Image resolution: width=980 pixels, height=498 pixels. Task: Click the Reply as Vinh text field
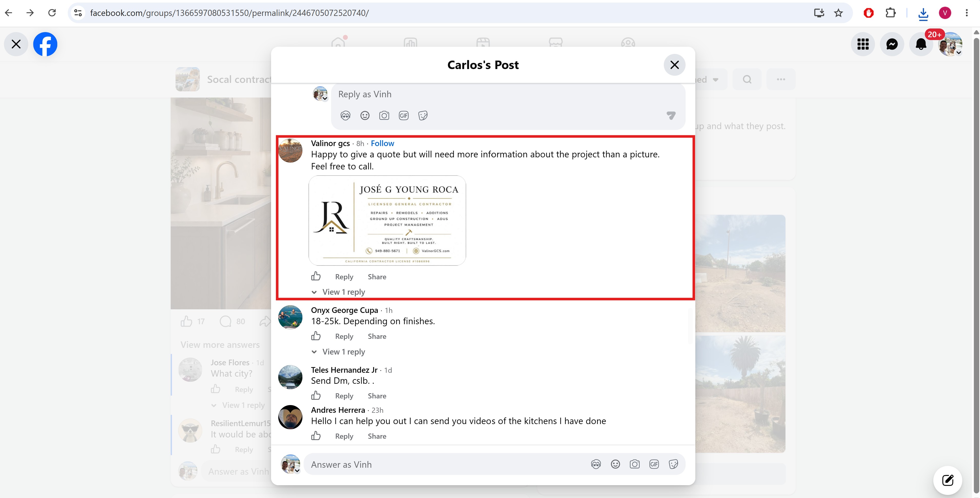pos(508,94)
